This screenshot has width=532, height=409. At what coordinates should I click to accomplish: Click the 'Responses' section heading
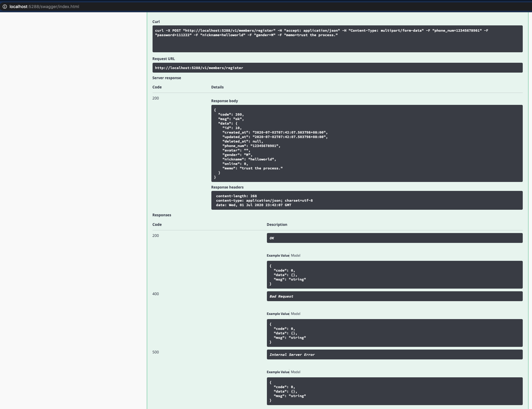click(162, 215)
